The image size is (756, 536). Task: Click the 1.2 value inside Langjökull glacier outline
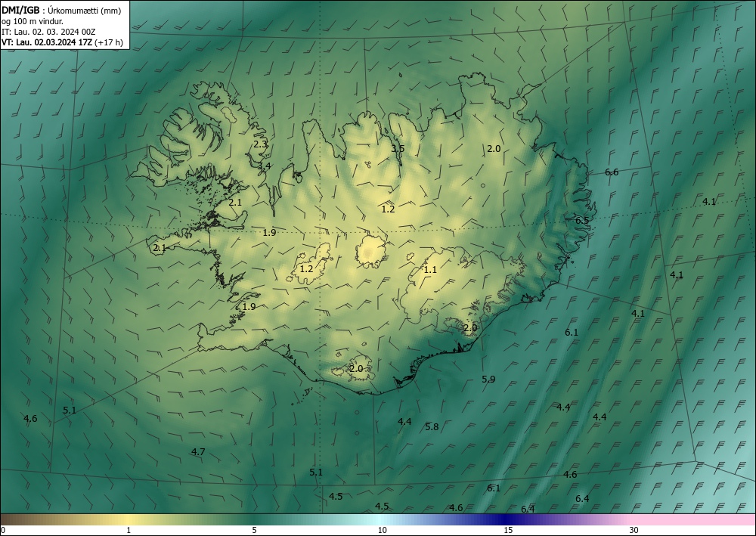307,269
